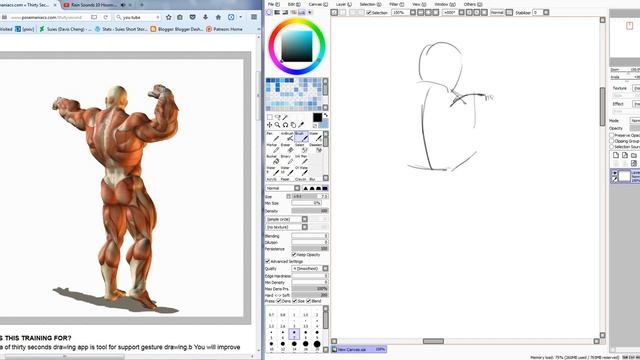Pick the Magic Wand tool
This screenshot has height=360, width=640.
(285, 118)
